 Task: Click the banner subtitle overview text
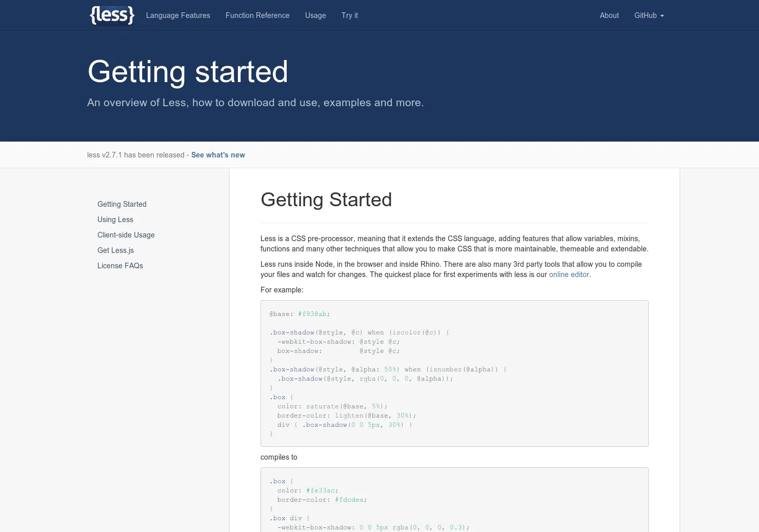[x=255, y=103]
